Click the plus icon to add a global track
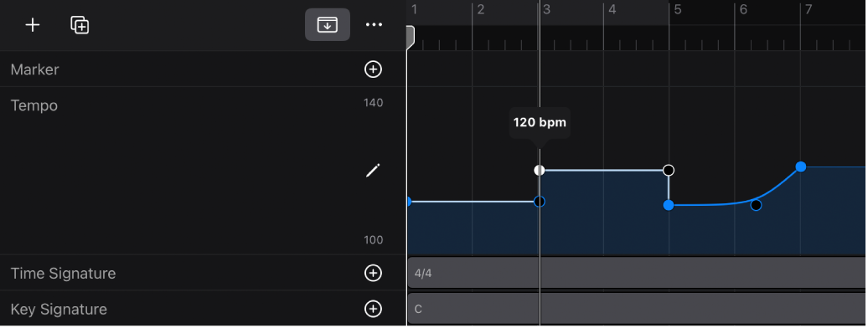 [x=33, y=25]
